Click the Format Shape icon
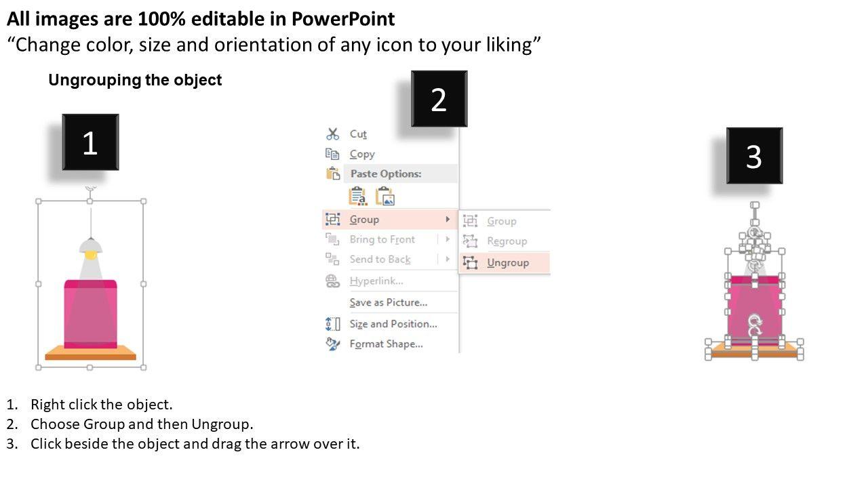 point(332,344)
